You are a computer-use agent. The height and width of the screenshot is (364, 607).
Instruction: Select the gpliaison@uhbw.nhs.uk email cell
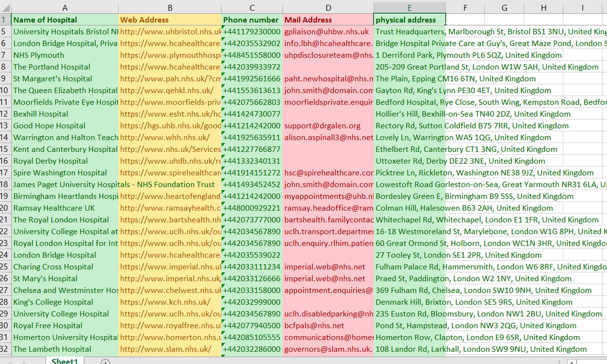tap(328, 31)
